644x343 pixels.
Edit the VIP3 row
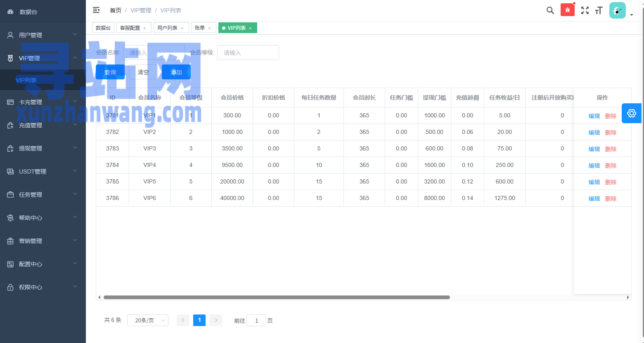(594, 149)
